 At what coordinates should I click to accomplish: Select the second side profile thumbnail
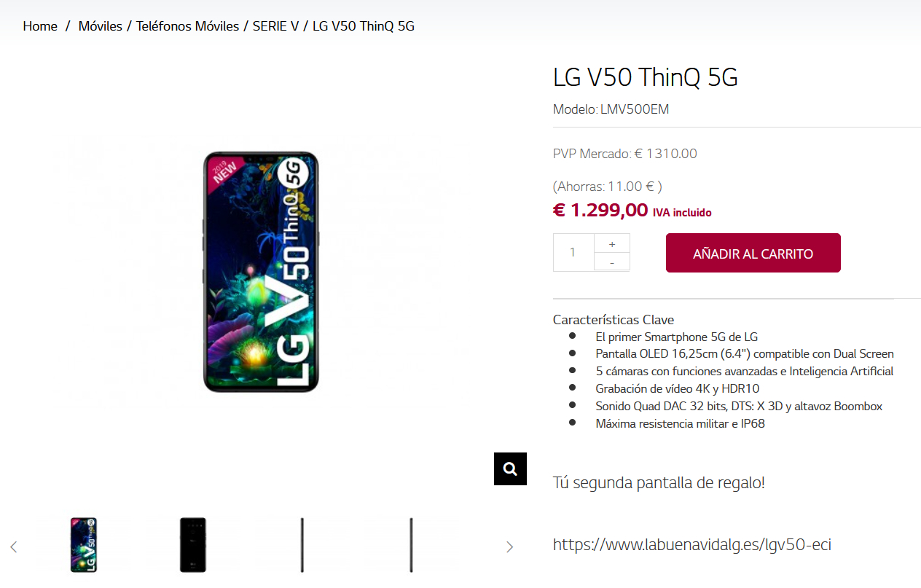[412, 545]
